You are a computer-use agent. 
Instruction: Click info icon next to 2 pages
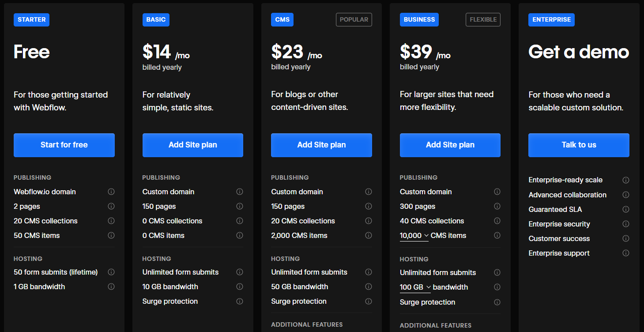pyautogui.click(x=111, y=206)
